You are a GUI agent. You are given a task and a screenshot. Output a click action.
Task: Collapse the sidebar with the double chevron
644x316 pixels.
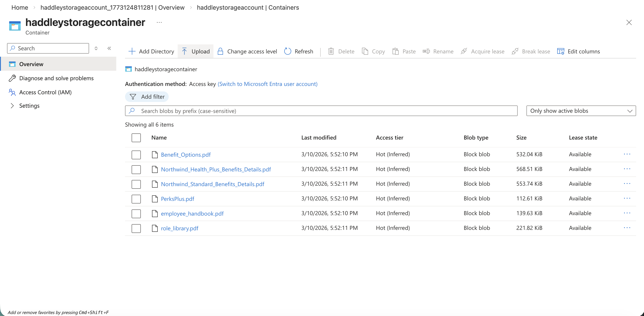[x=109, y=48]
